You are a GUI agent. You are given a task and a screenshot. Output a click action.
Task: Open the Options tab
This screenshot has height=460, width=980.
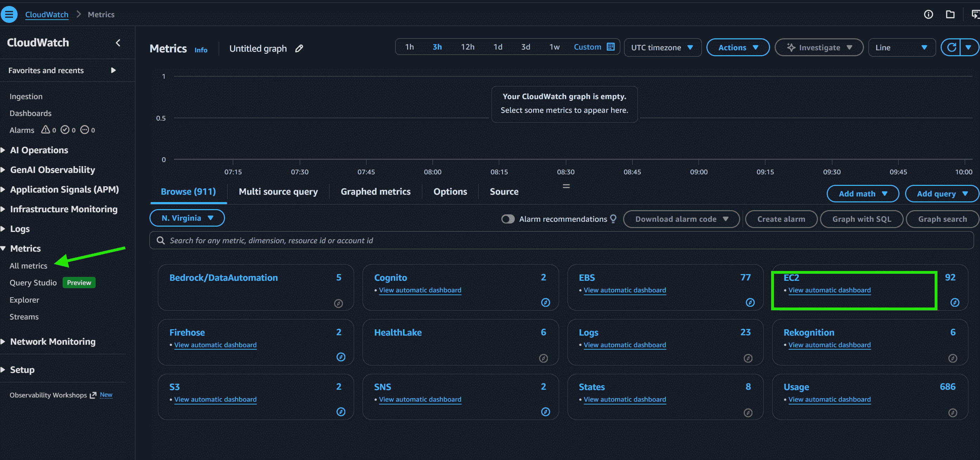click(x=450, y=192)
